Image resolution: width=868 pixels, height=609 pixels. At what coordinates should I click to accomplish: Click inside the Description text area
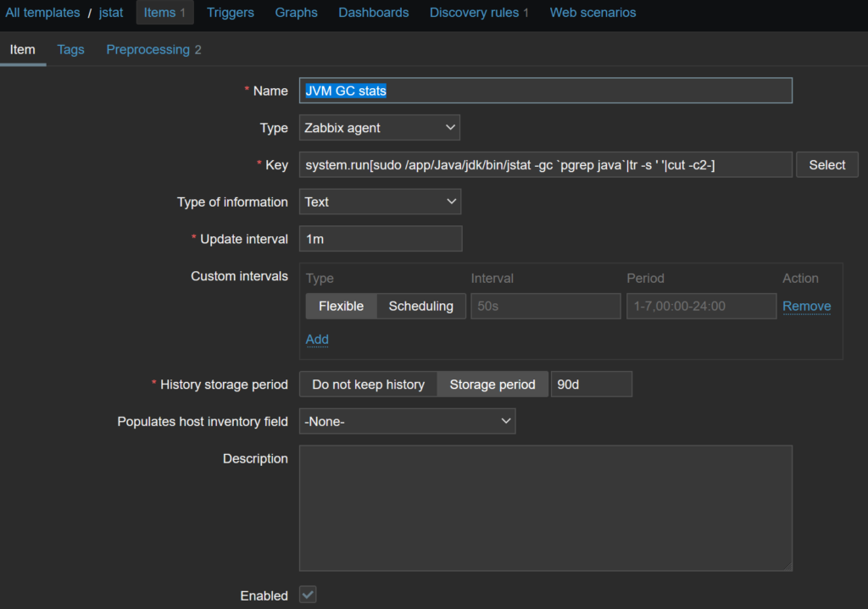(545, 508)
